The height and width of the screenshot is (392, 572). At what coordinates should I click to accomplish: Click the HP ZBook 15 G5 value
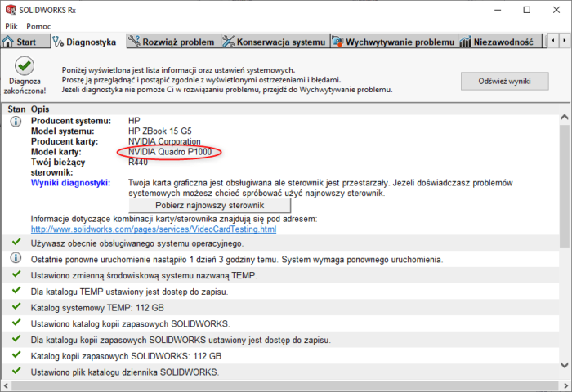(x=160, y=131)
